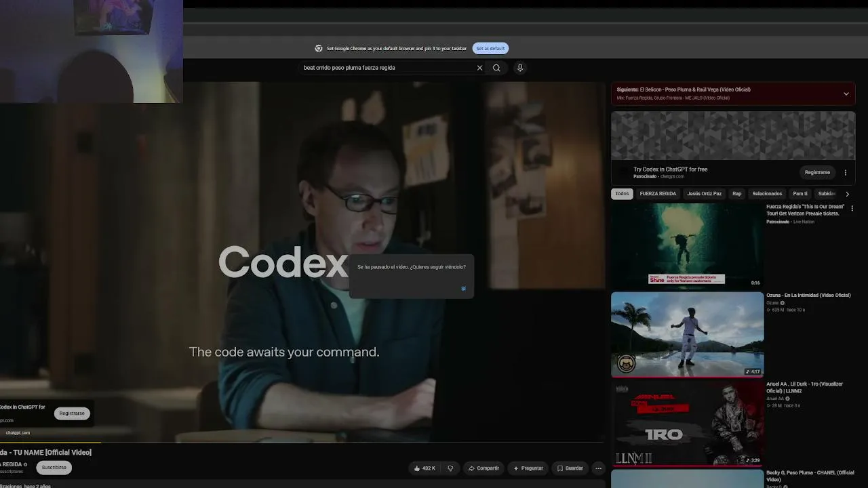Image resolution: width=868 pixels, height=488 pixels.
Task: Open options menu for the Codex sponsored ad
Action: click(x=845, y=173)
